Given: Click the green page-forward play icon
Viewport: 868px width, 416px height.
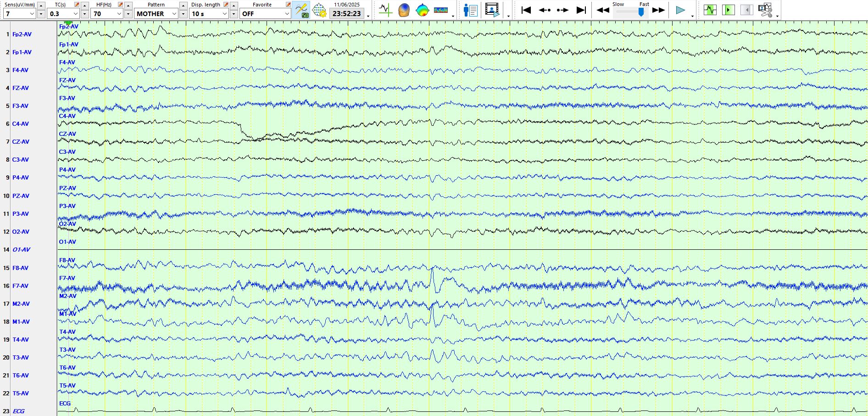Looking at the screenshot, I should 729,10.
